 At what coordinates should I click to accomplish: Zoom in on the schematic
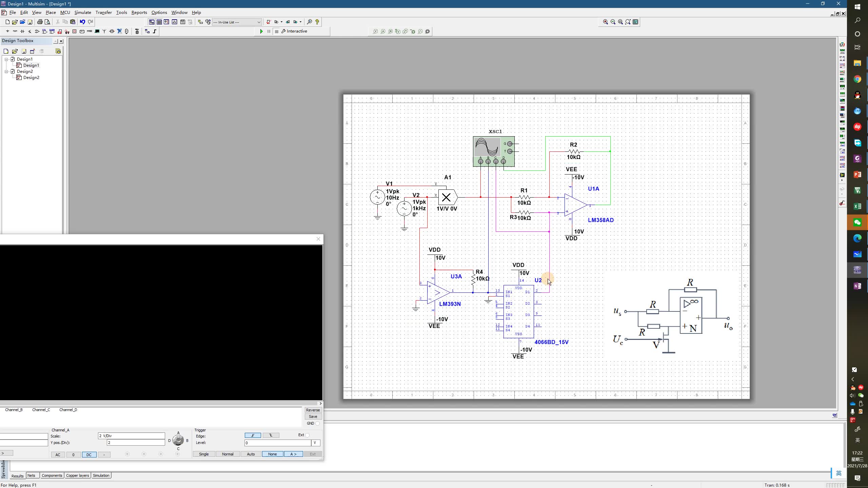pyautogui.click(x=606, y=22)
